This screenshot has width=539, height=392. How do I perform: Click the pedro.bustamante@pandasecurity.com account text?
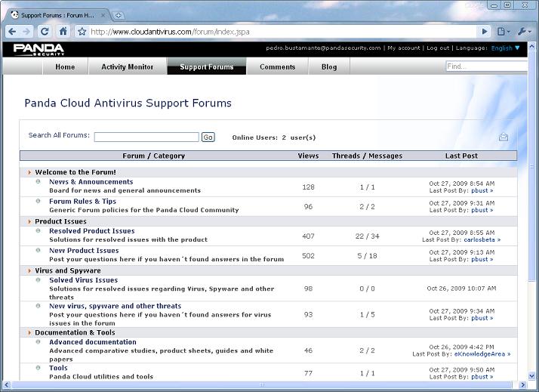(x=323, y=48)
